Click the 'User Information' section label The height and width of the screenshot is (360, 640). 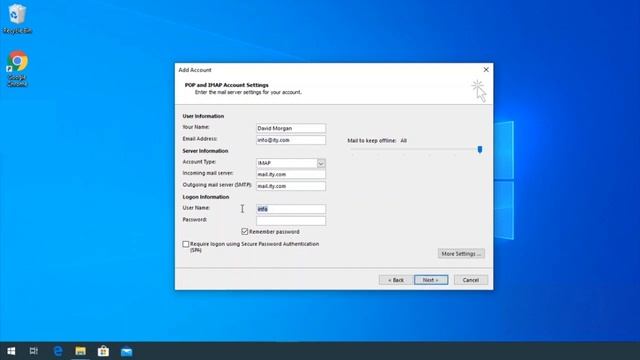coord(203,116)
